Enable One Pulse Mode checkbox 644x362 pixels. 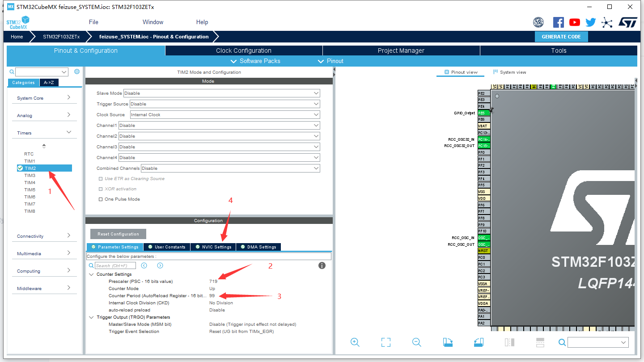[x=101, y=199]
